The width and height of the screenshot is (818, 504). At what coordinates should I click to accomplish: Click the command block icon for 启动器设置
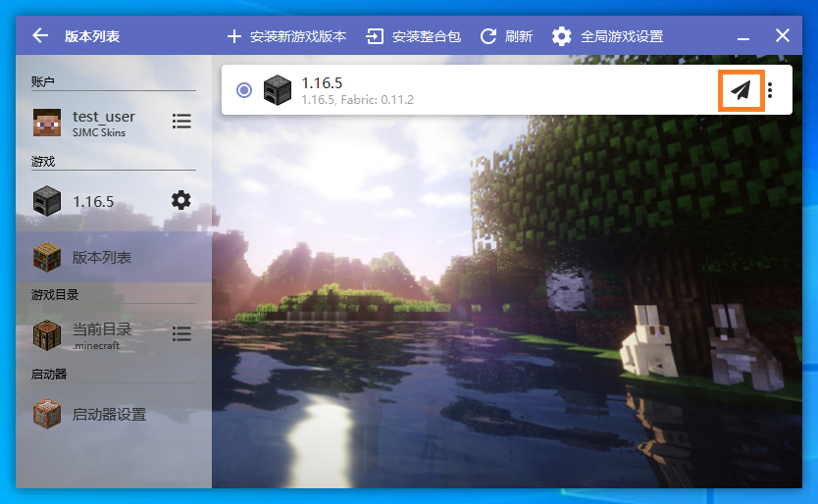pyautogui.click(x=47, y=414)
